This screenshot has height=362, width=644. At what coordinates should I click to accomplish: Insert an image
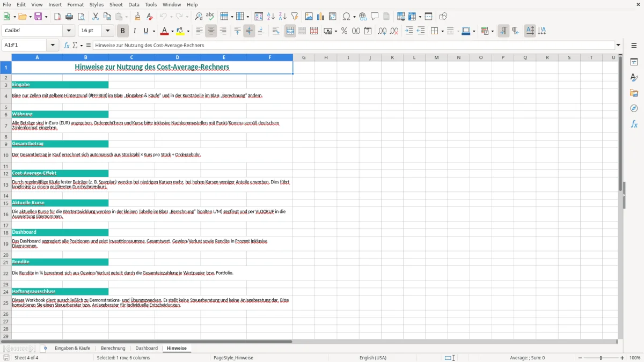309,17
